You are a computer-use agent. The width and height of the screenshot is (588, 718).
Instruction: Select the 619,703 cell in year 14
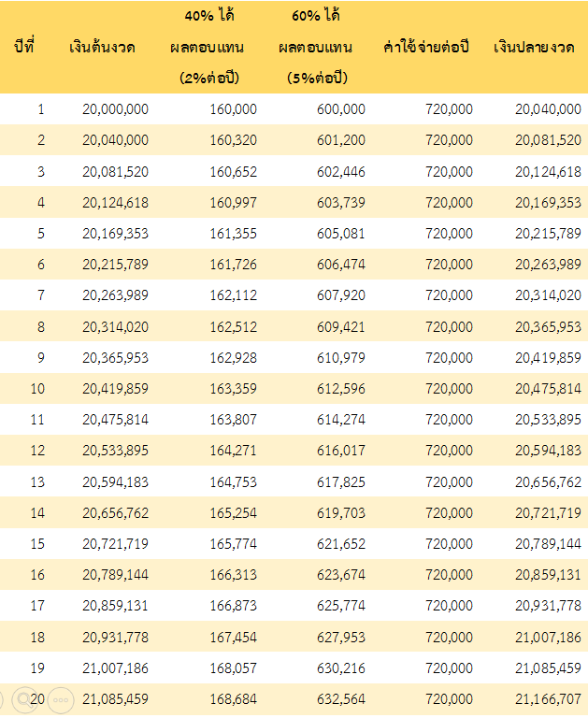pos(341,512)
